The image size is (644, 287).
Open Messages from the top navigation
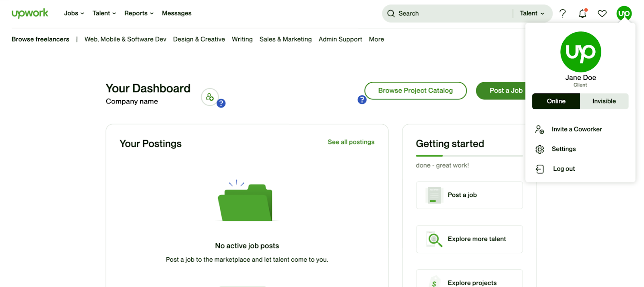(177, 13)
